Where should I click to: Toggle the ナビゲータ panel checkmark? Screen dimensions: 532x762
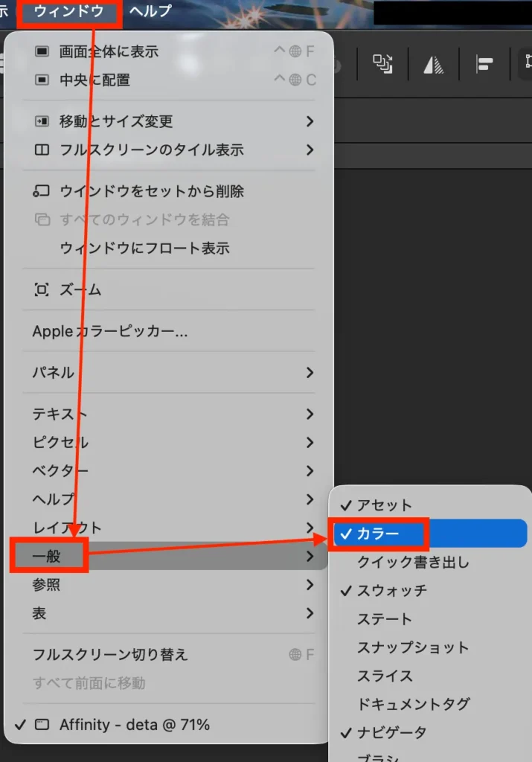[x=431, y=732]
